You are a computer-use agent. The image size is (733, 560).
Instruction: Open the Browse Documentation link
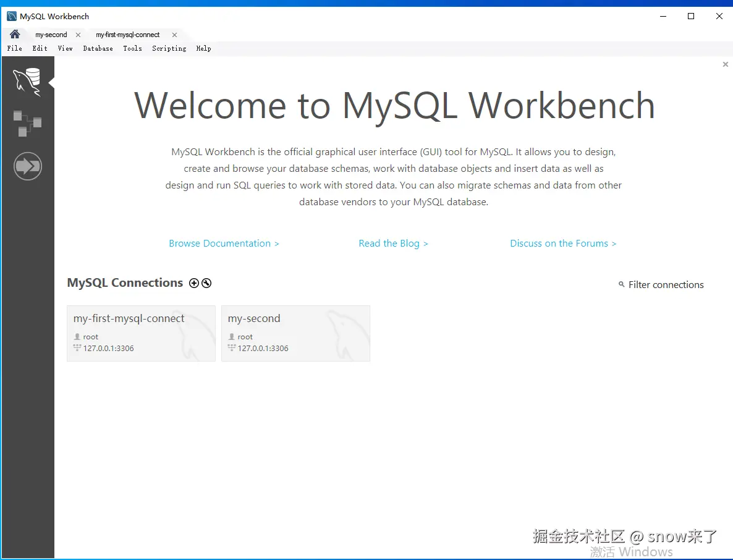click(224, 244)
